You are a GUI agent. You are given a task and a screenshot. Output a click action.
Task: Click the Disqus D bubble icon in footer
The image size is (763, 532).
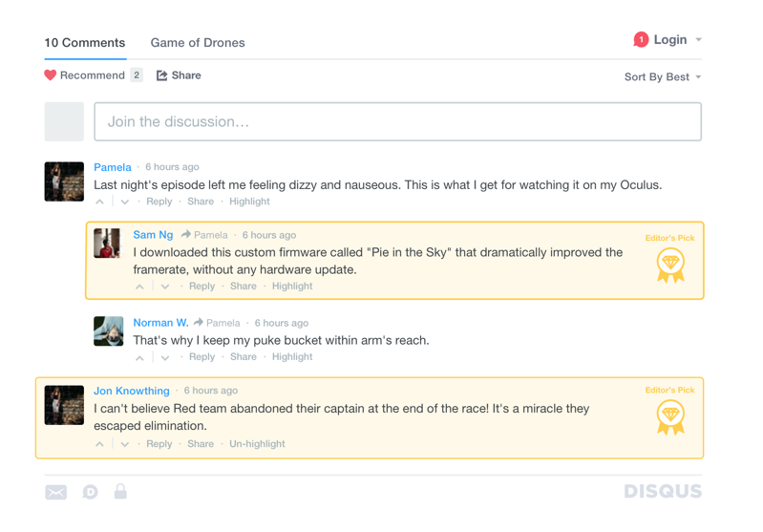coord(90,492)
